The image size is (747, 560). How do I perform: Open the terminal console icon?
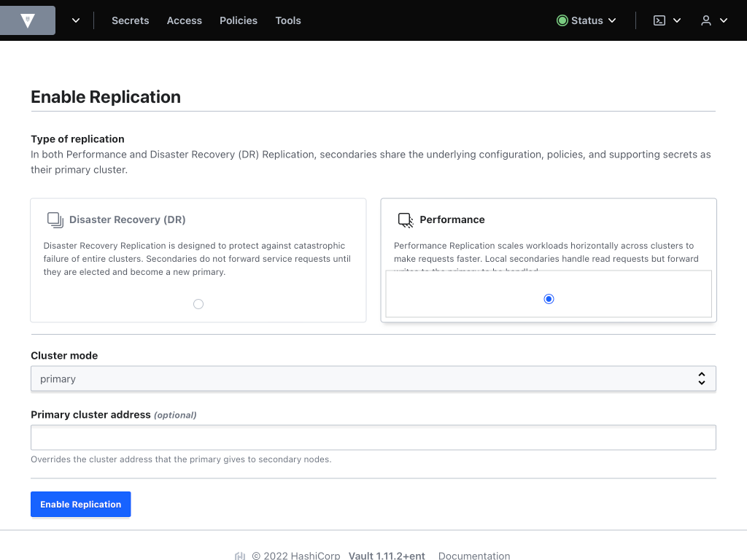(659, 20)
